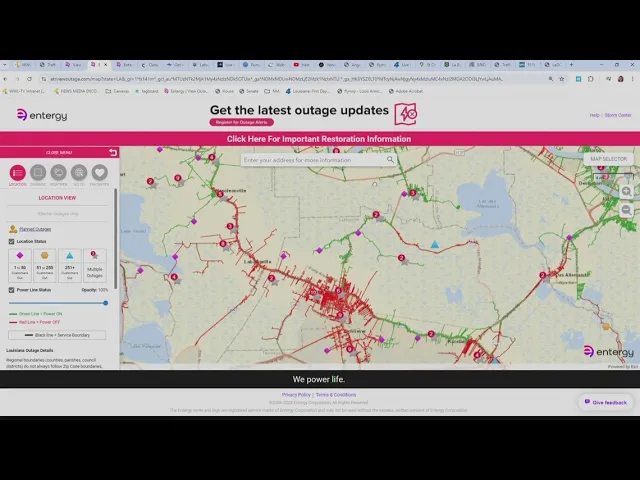Screen dimensions: 640x480
Task: Open the Entergy View Outages bookmark
Action: tap(186, 91)
